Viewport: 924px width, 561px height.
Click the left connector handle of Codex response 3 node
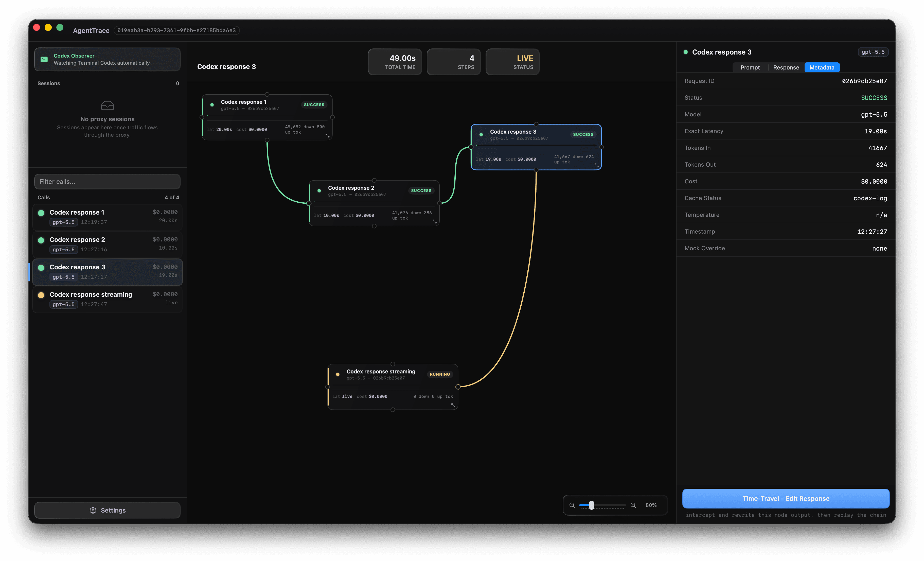pyautogui.click(x=471, y=147)
